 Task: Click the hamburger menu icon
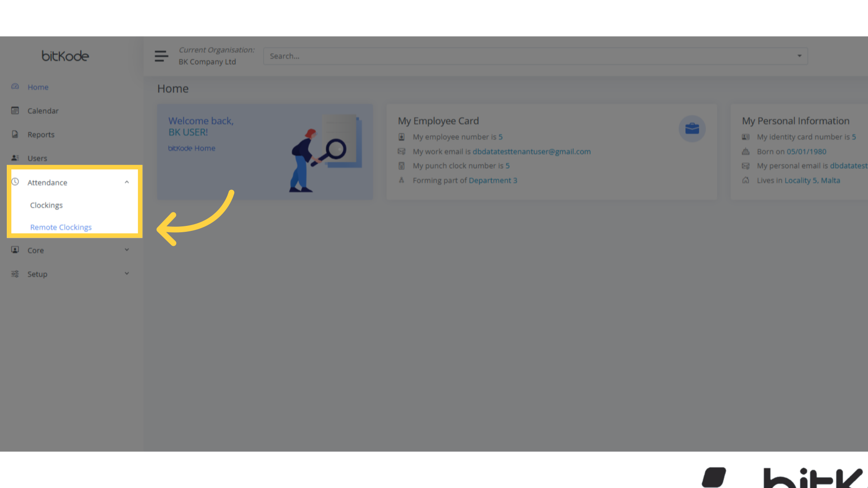[x=161, y=56]
